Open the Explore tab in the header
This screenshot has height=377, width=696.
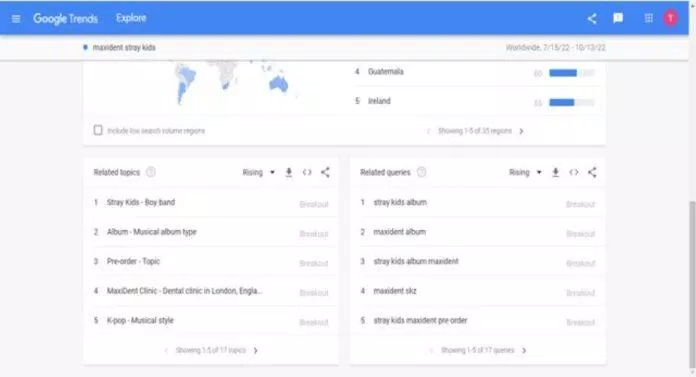click(131, 18)
